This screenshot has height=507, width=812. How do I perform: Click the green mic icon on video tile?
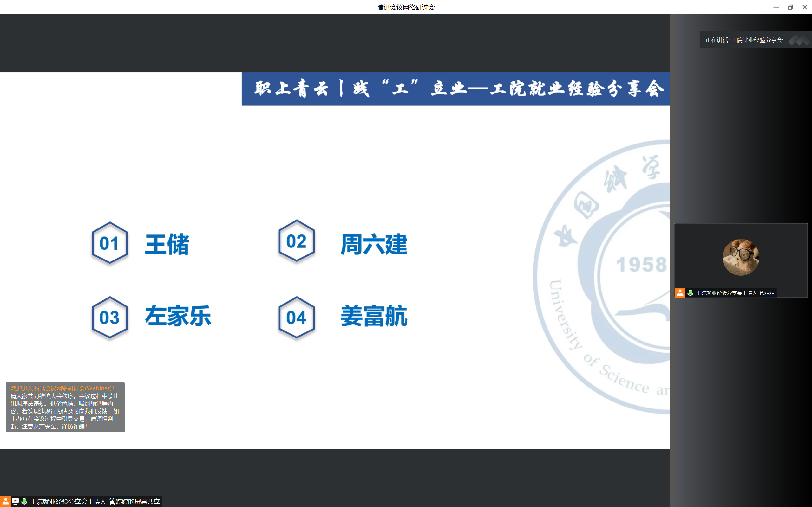pyautogui.click(x=690, y=293)
